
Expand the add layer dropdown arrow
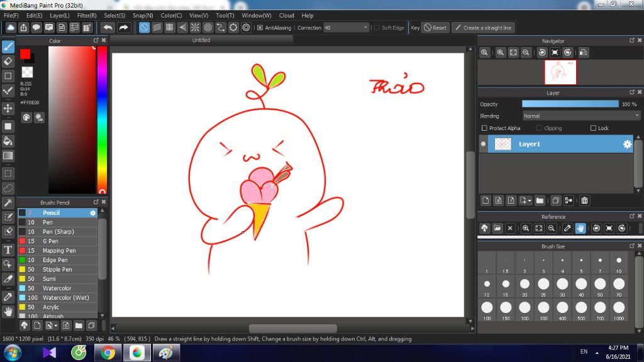530,200
